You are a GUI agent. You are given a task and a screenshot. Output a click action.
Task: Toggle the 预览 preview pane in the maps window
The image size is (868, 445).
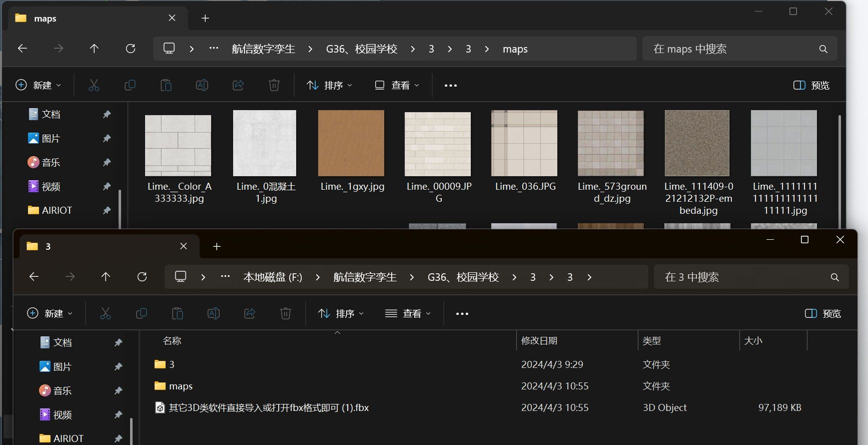tap(811, 85)
